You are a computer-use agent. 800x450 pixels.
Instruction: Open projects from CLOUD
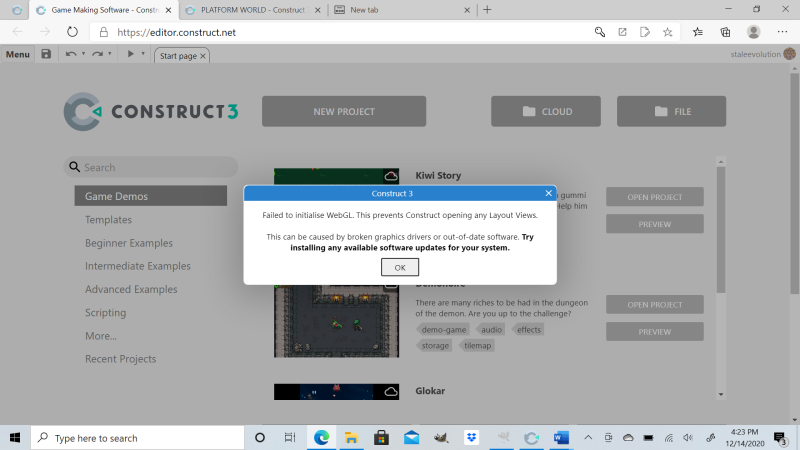(546, 111)
